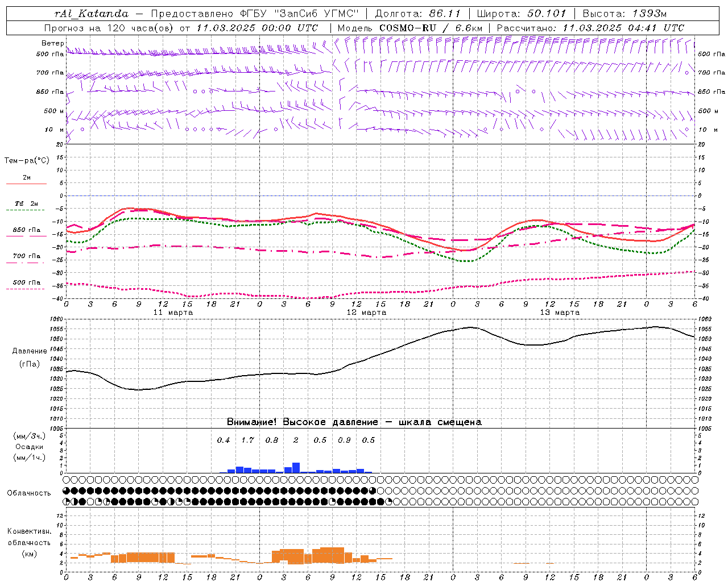Click the Ветер wind panel label
Screen dimensions: 728x582
point(52,43)
